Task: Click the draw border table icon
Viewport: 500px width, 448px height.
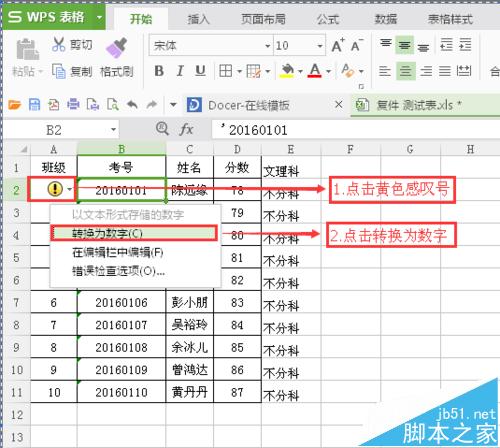Action: point(253,71)
